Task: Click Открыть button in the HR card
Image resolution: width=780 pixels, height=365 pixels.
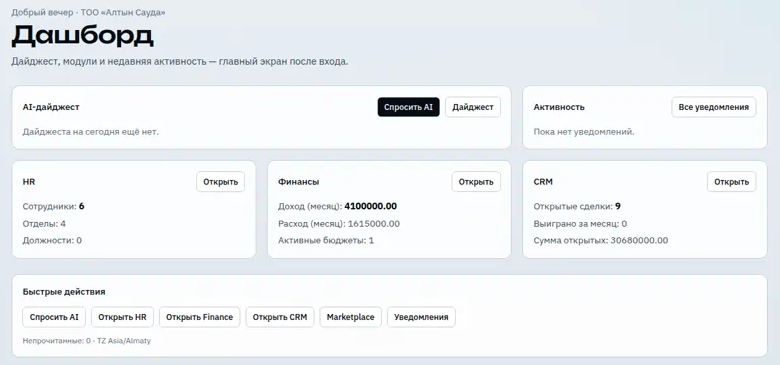Action: pos(220,182)
